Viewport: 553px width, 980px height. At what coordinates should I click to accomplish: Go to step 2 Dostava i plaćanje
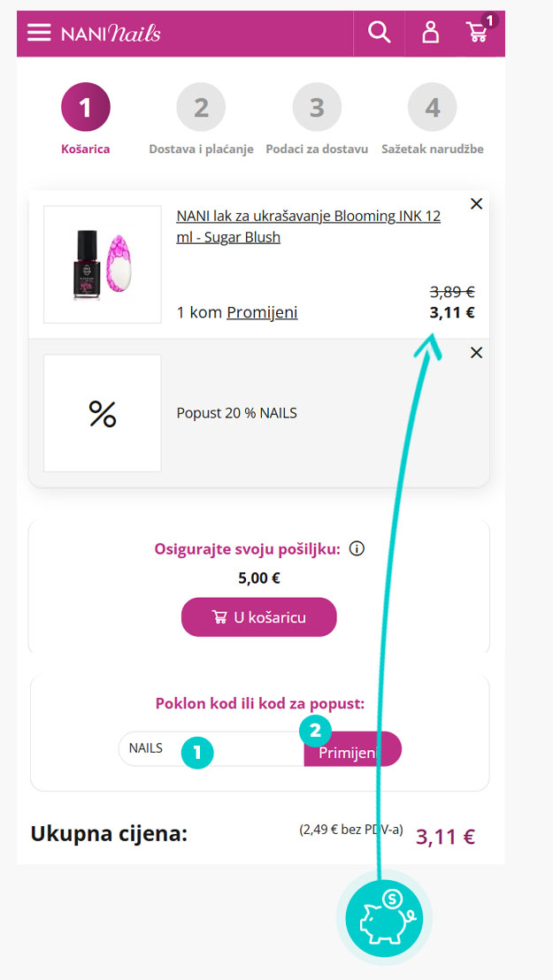coord(201,108)
